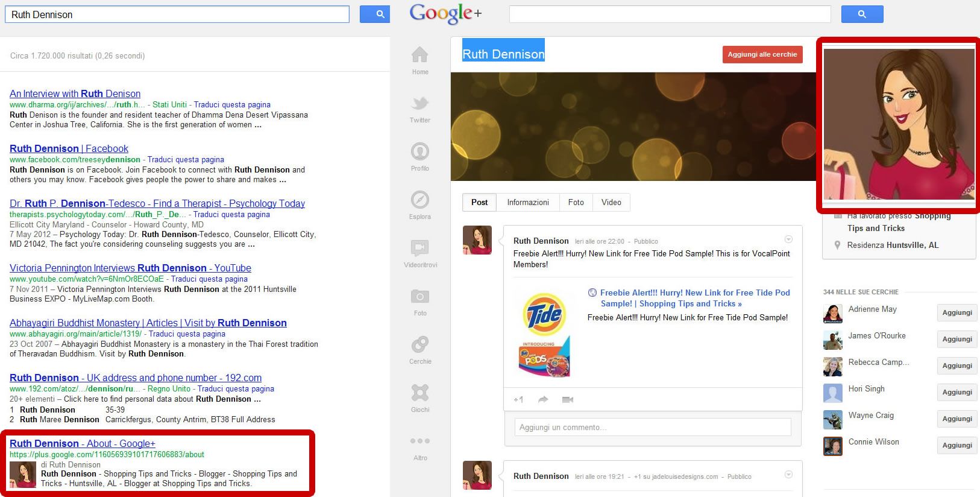Viewport: 980px width, 497px height.
Task: Click the Aggiungi alle cerchie button
Action: (x=762, y=55)
